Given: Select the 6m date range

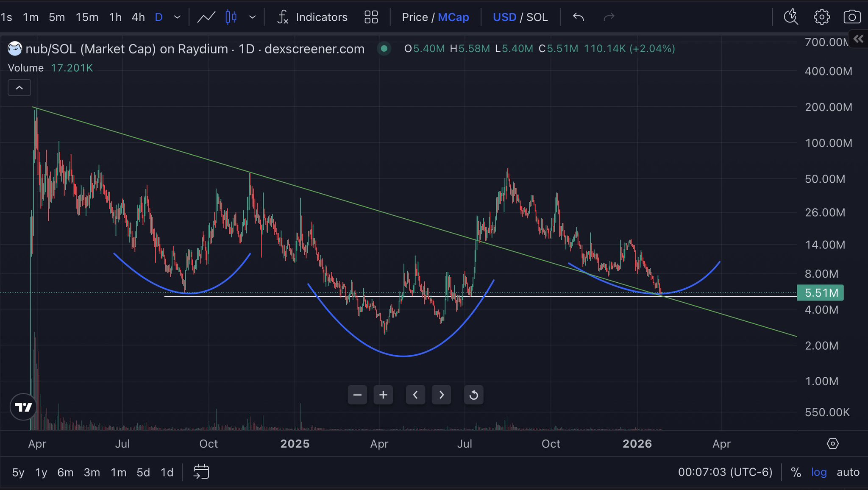Looking at the screenshot, I should pos(65,472).
